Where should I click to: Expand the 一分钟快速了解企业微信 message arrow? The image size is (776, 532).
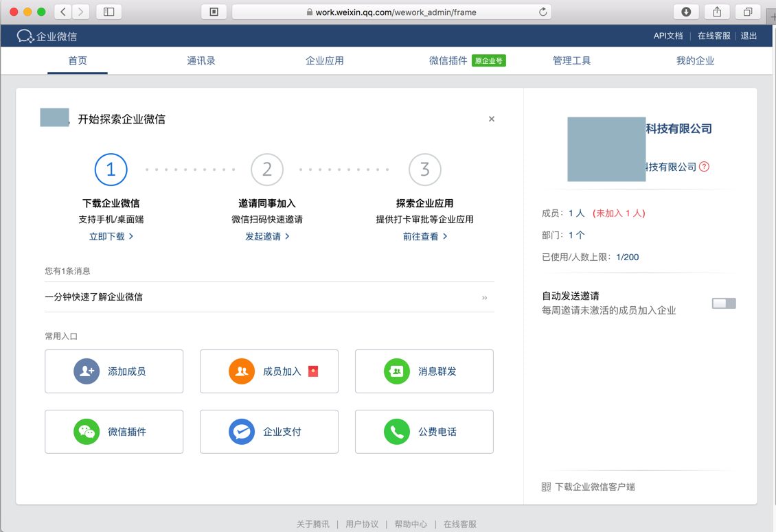pos(485,297)
